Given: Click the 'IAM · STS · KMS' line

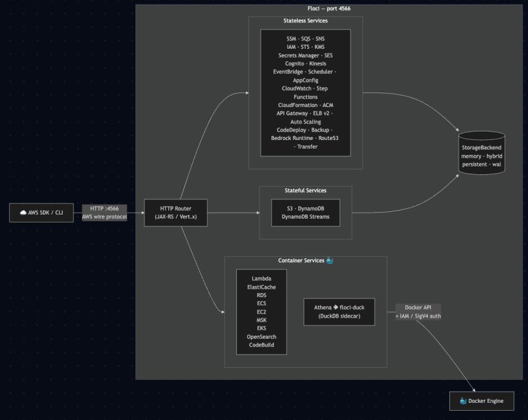Looking at the screenshot, I should (306, 47).
